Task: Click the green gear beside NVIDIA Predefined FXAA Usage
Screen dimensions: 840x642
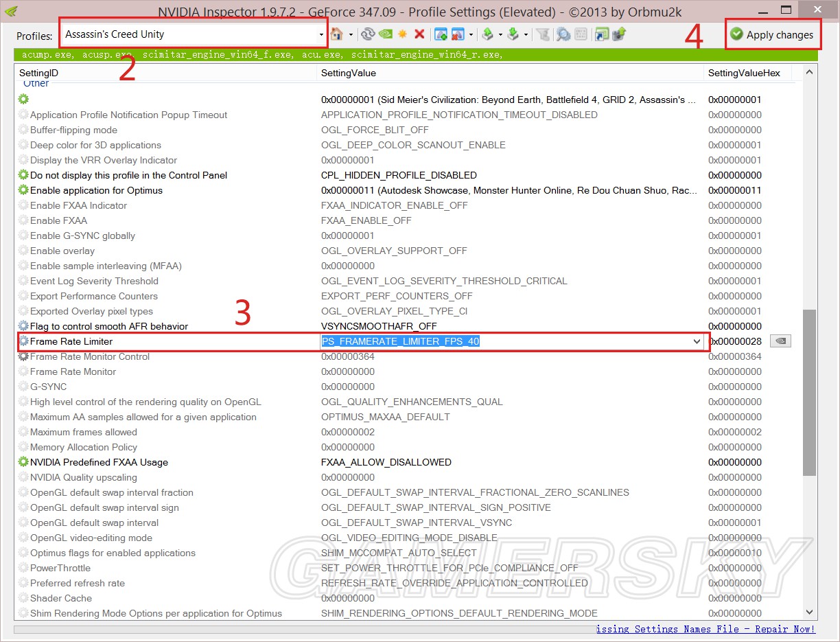Action: tap(23, 462)
